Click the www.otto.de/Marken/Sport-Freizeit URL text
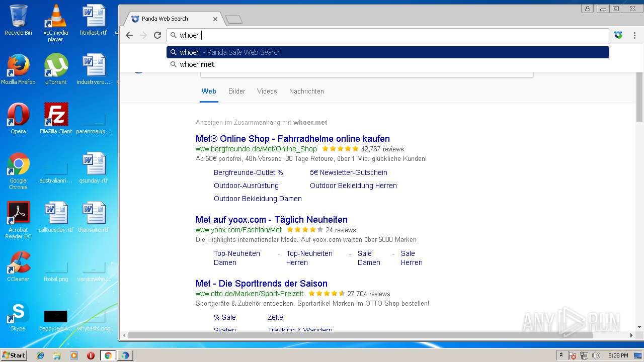Viewport: 644px width, 362px height. point(250,294)
